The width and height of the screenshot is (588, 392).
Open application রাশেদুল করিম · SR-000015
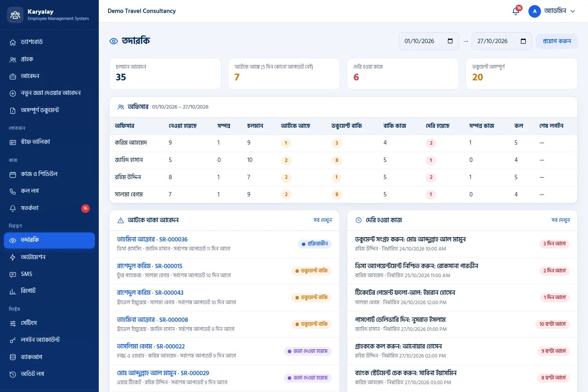pos(150,266)
